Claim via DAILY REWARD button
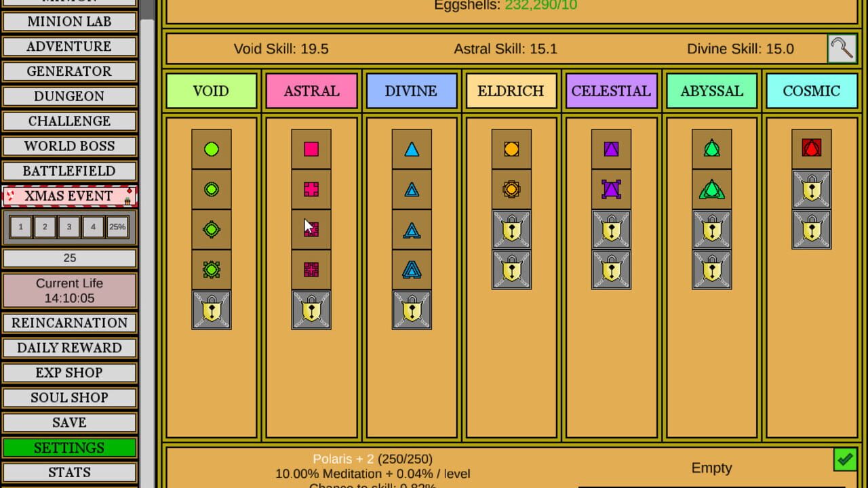868x488 pixels. [69, 348]
